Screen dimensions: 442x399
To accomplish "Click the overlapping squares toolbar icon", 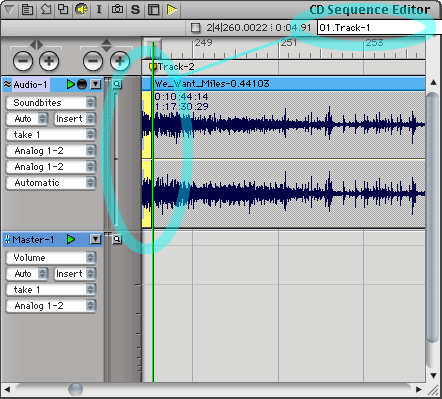I will click(63, 9).
